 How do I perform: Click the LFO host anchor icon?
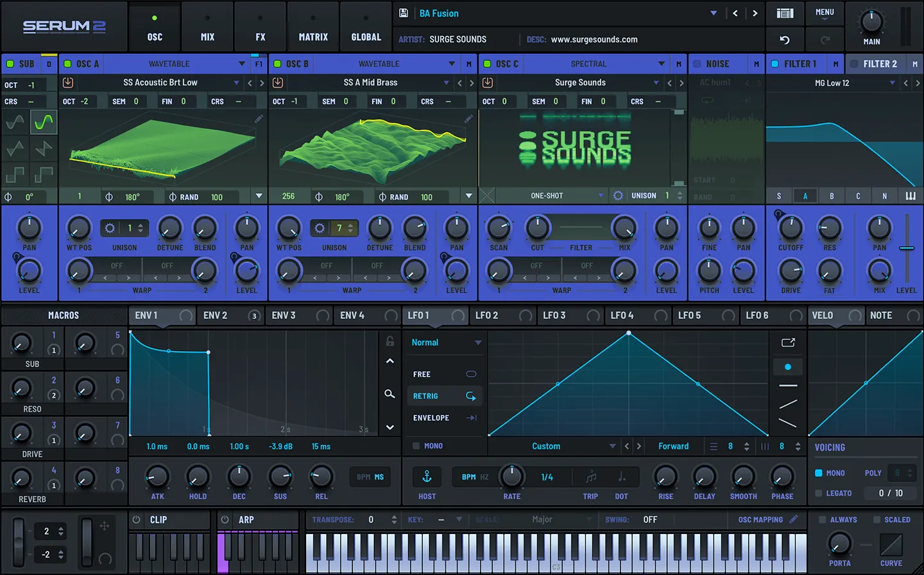[427, 477]
